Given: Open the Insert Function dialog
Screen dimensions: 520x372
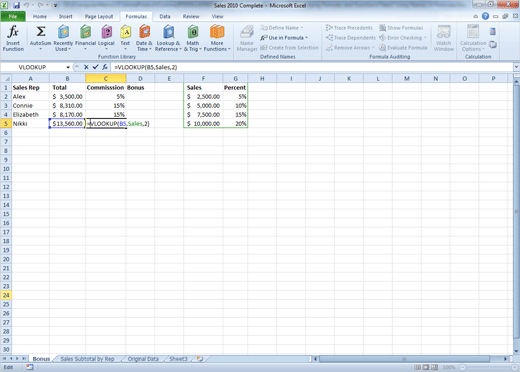Looking at the screenshot, I should tap(13, 38).
